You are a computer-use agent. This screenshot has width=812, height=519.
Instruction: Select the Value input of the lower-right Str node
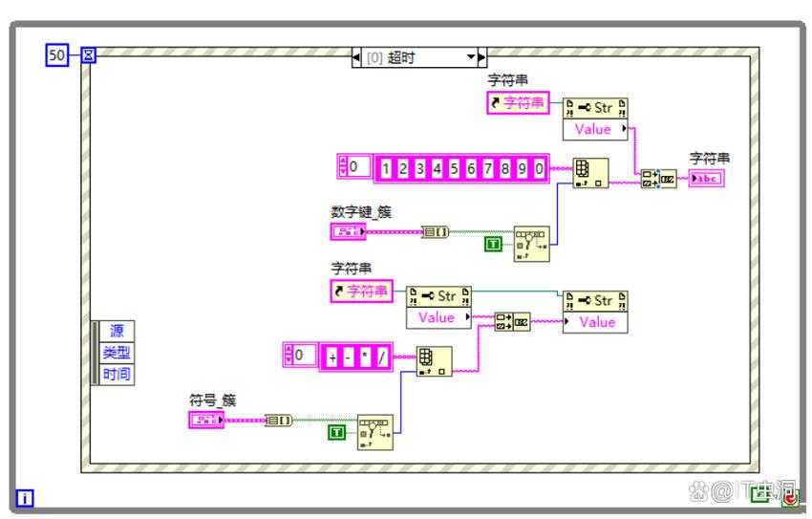coord(595,322)
